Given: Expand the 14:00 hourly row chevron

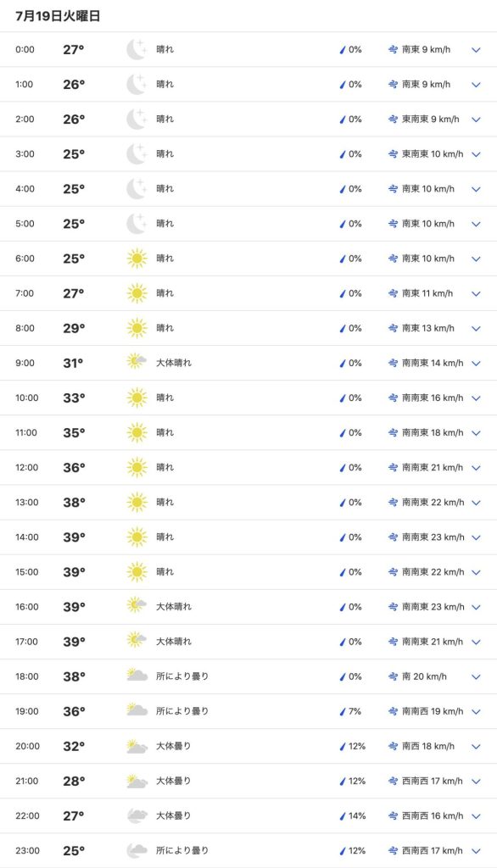Looking at the screenshot, I should [476, 537].
